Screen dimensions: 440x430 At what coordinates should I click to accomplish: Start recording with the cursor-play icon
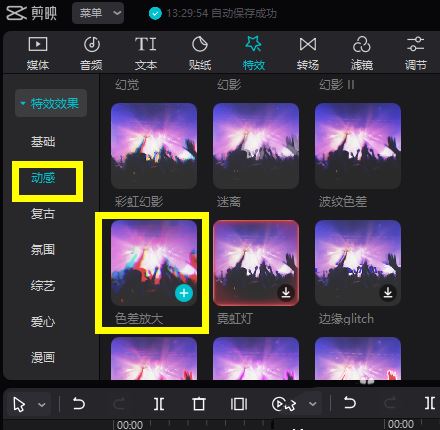(284, 404)
